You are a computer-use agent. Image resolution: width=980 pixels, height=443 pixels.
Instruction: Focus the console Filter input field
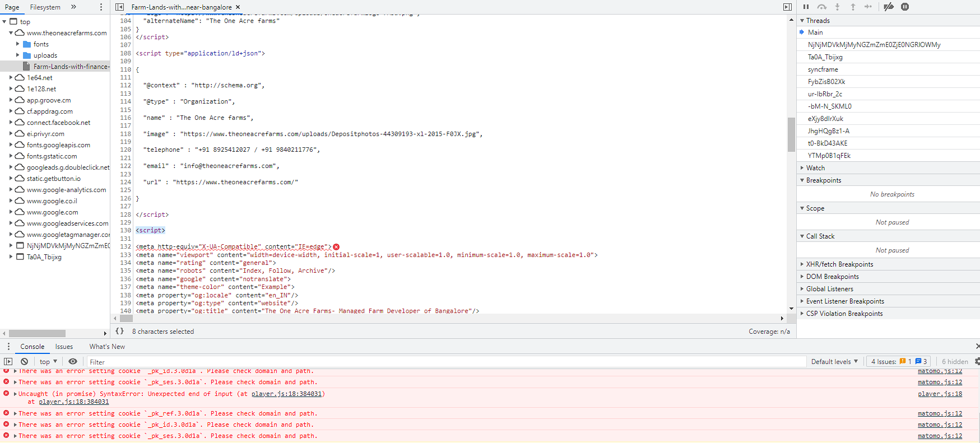point(446,362)
